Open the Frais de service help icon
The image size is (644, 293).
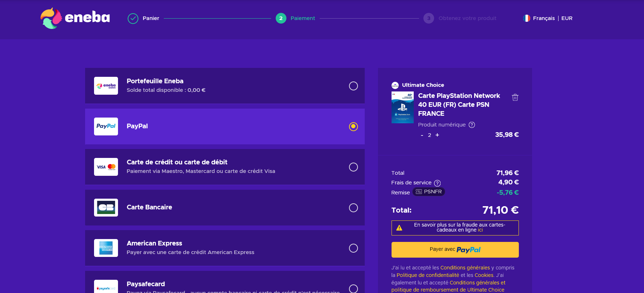pyautogui.click(x=437, y=183)
